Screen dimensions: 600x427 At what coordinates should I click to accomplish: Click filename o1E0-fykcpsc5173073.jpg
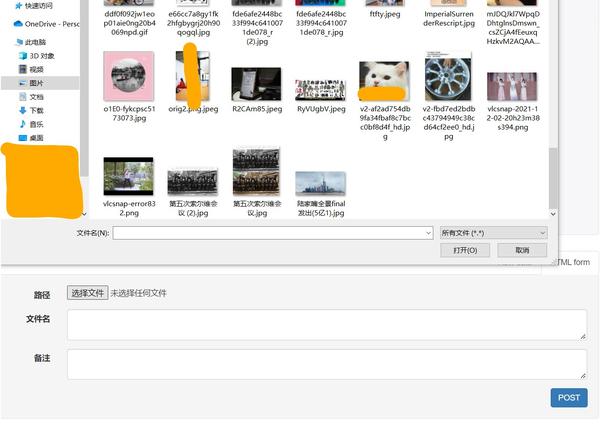tap(129, 114)
